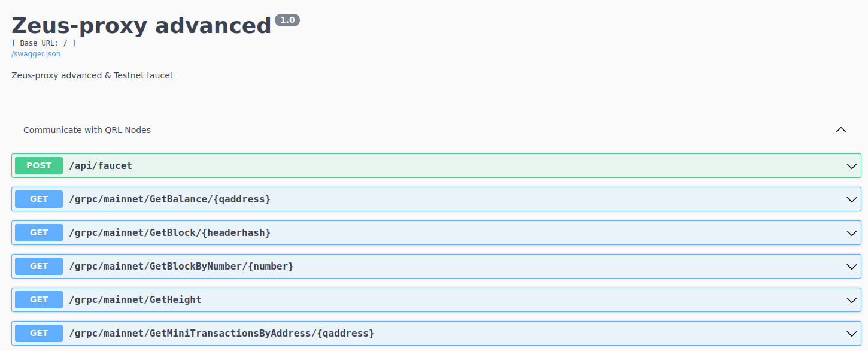Expand the GetBalance endpoint chevron

click(x=852, y=199)
